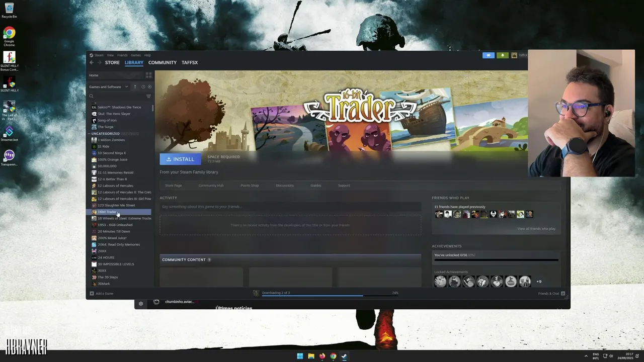This screenshot has height=362, width=644.
Task: Open the green notifications bell
Action: tap(502, 55)
